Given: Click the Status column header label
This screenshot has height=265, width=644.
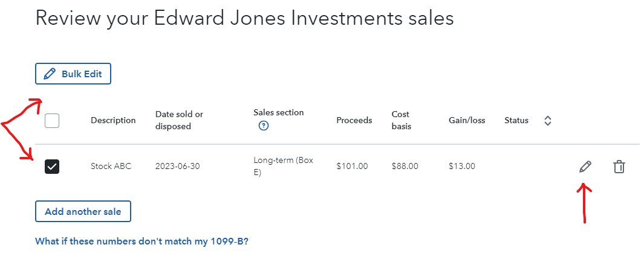Looking at the screenshot, I should pyautogui.click(x=516, y=120).
